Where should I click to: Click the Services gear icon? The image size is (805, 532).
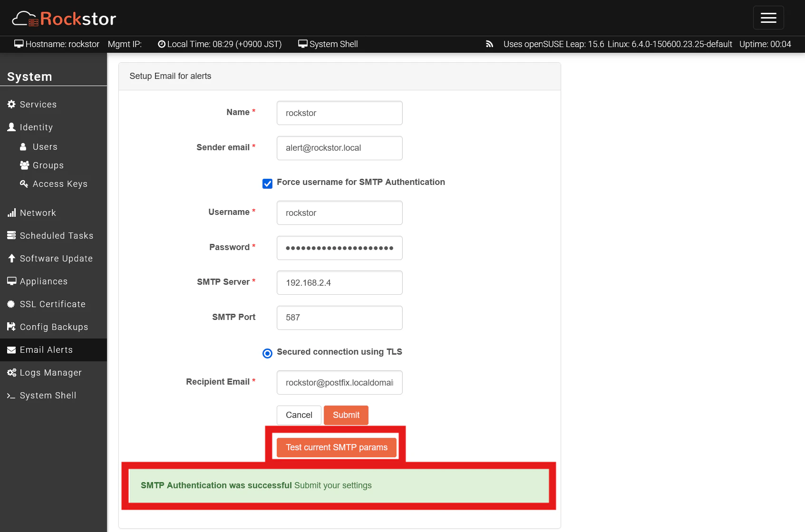tap(11, 104)
